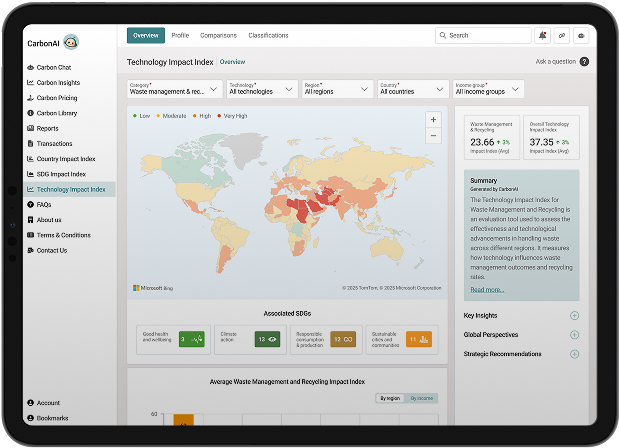Click the Search input field
Image resolution: width=619 pixels, height=448 pixels.
[483, 35]
